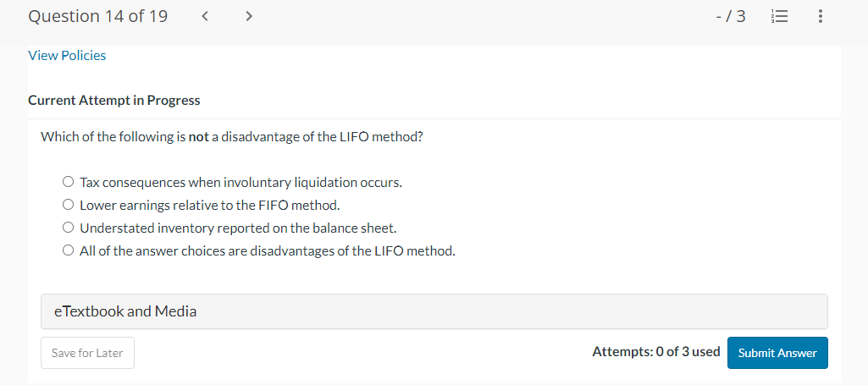Click the Save for Later button

[x=87, y=353]
